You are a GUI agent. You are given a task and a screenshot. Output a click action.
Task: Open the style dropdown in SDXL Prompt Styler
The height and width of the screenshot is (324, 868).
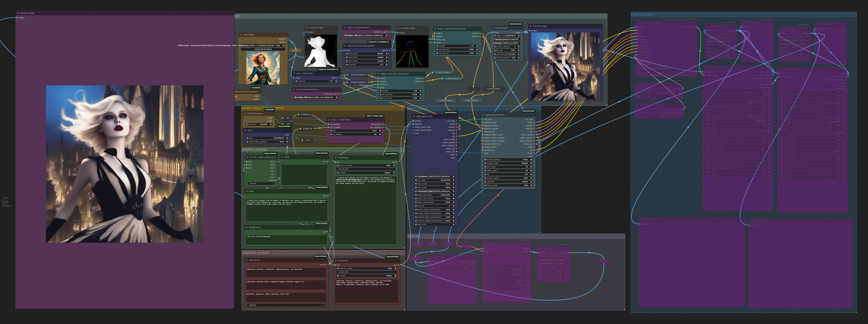356,130
